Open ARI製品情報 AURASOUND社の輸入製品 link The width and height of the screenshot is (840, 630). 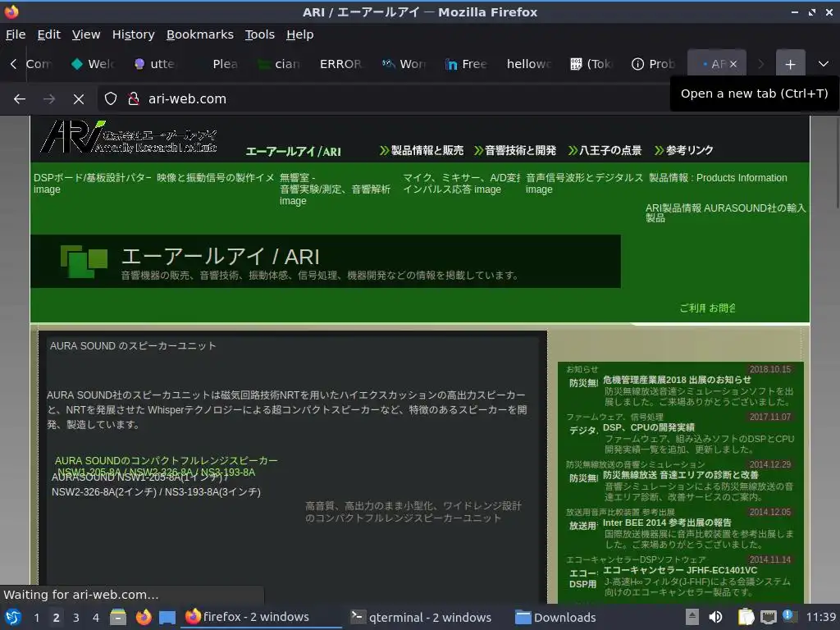click(x=725, y=212)
